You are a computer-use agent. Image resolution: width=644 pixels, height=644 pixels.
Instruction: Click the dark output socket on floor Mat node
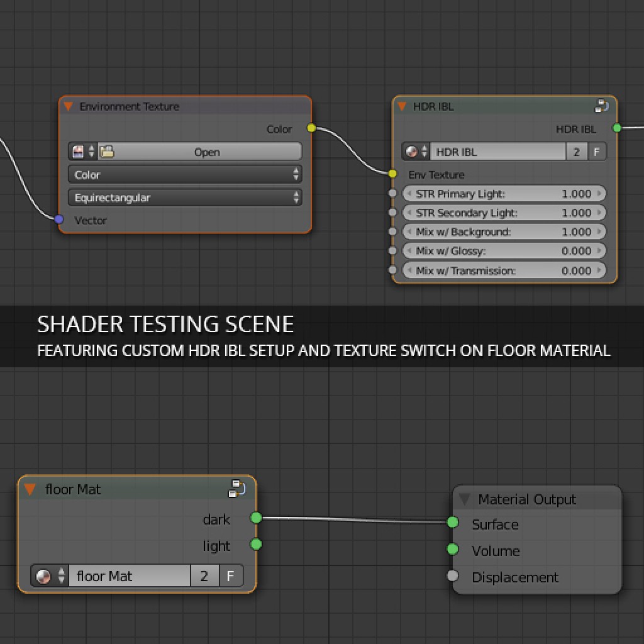pos(255,519)
